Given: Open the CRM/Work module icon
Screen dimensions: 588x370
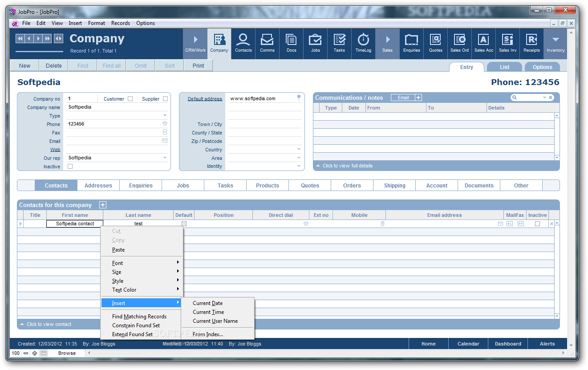Looking at the screenshot, I should [195, 44].
